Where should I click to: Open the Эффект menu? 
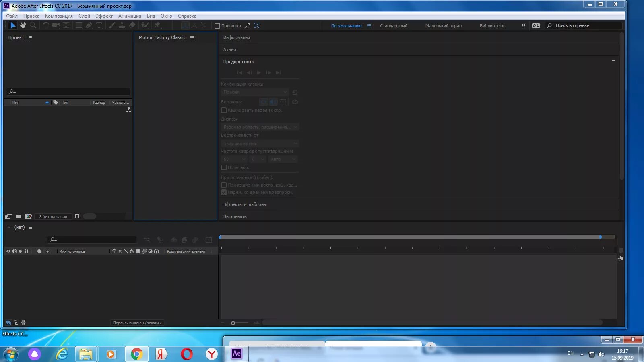pos(104,16)
